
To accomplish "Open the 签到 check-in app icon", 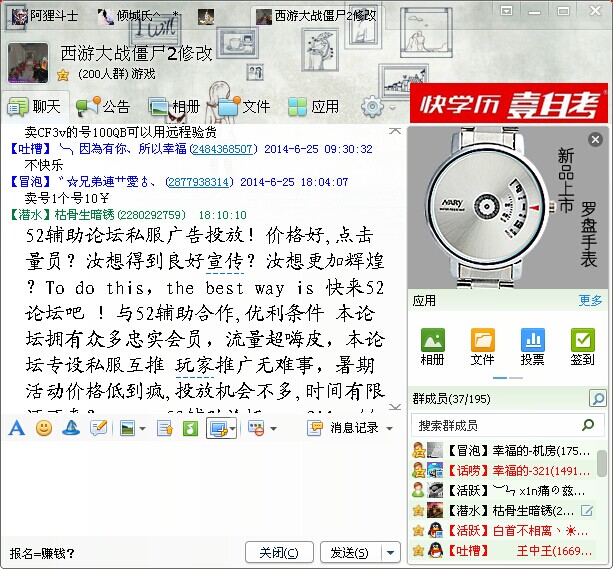I will pos(583,346).
